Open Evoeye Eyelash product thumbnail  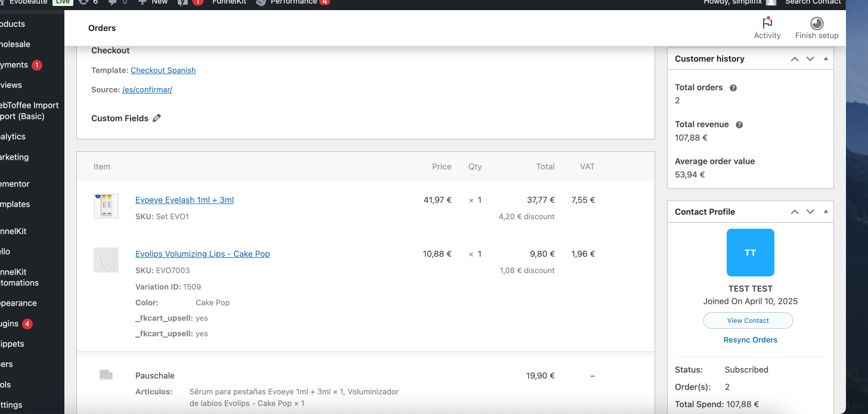pyautogui.click(x=106, y=206)
